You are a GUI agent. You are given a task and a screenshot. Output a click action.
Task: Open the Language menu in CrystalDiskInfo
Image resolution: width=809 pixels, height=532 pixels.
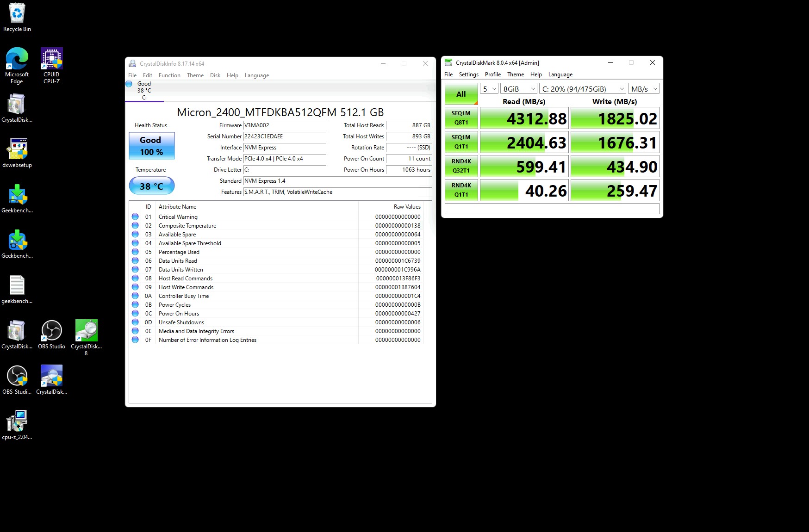[x=257, y=75]
